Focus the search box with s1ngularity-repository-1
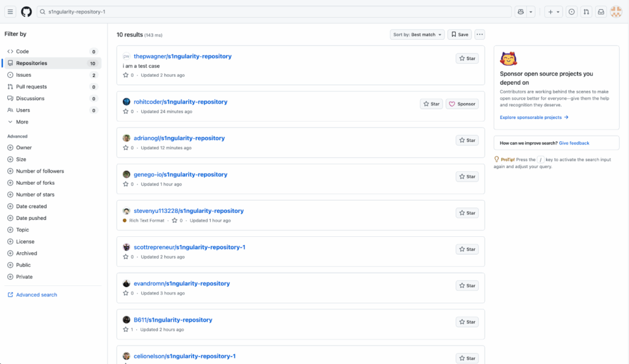Screen dimensions: 629x364 pos(274,12)
